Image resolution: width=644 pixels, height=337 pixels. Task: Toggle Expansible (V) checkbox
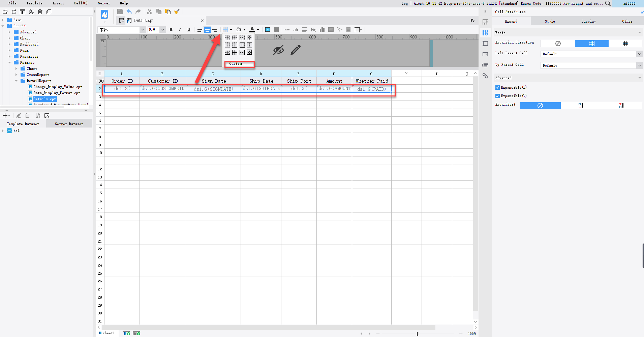[x=497, y=96]
